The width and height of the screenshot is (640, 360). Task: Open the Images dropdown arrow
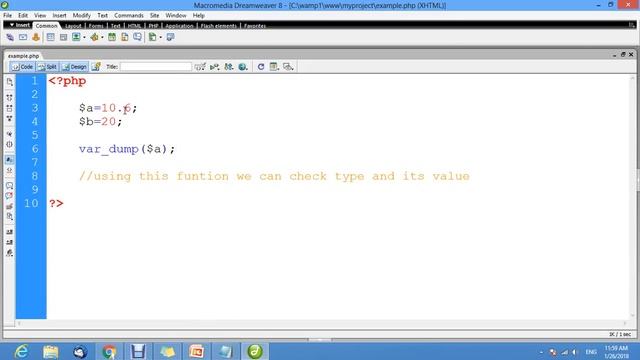tap(84, 38)
